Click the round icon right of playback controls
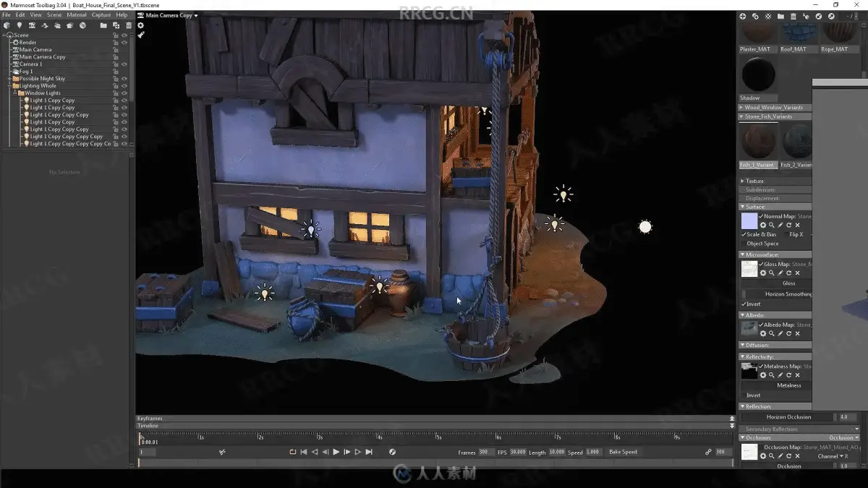This screenshot has height=488, width=868. 392,452
